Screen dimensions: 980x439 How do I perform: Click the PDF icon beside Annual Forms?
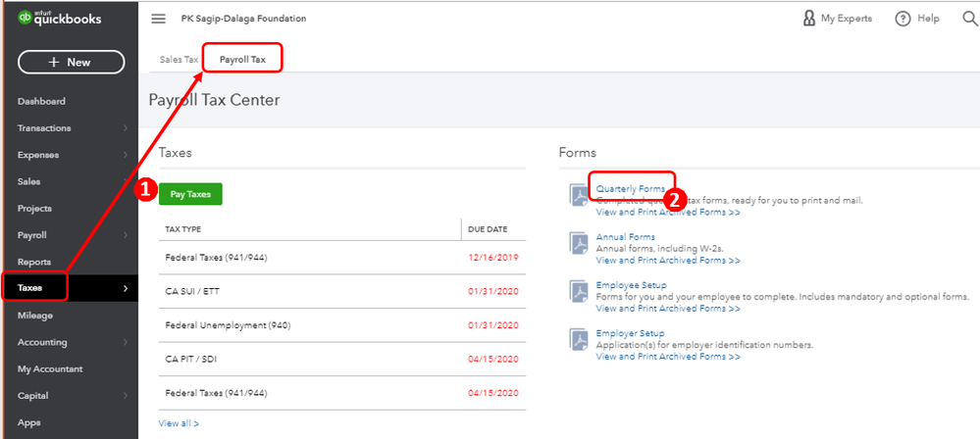pyautogui.click(x=579, y=242)
